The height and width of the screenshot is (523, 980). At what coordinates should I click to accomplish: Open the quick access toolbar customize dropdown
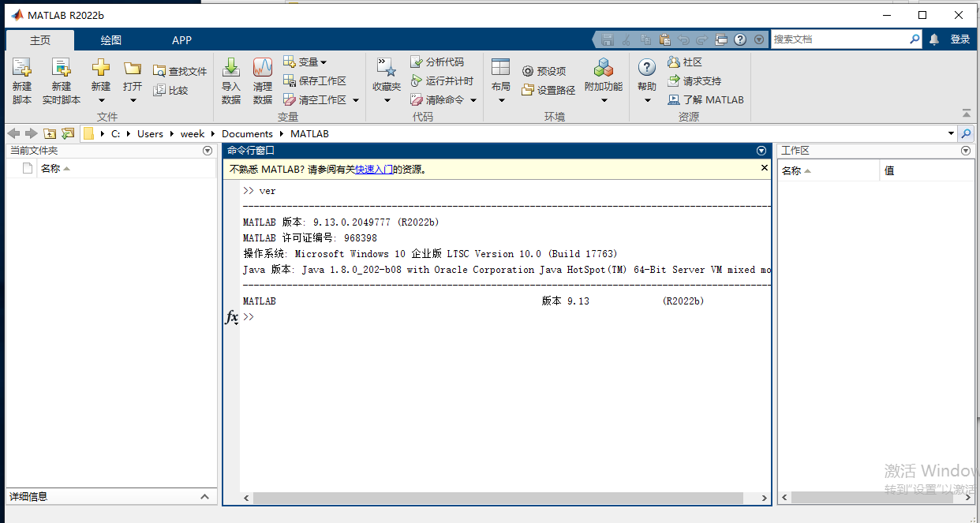759,39
